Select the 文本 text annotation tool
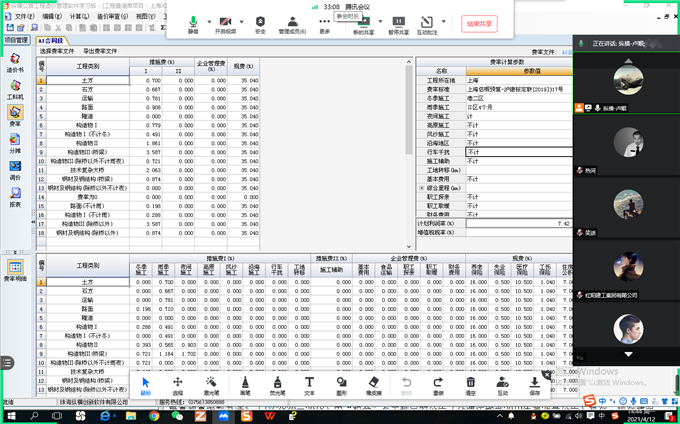The height and width of the screenshot is (424, 680). 309,385
